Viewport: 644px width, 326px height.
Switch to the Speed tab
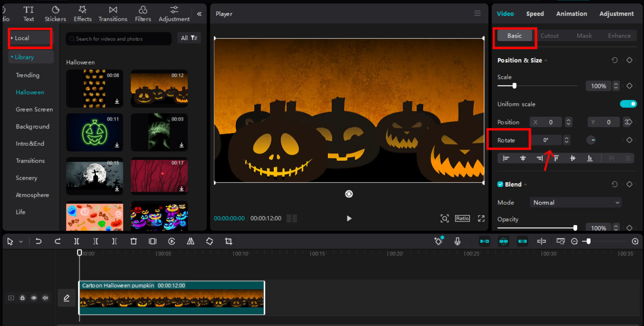click(535, 13)
